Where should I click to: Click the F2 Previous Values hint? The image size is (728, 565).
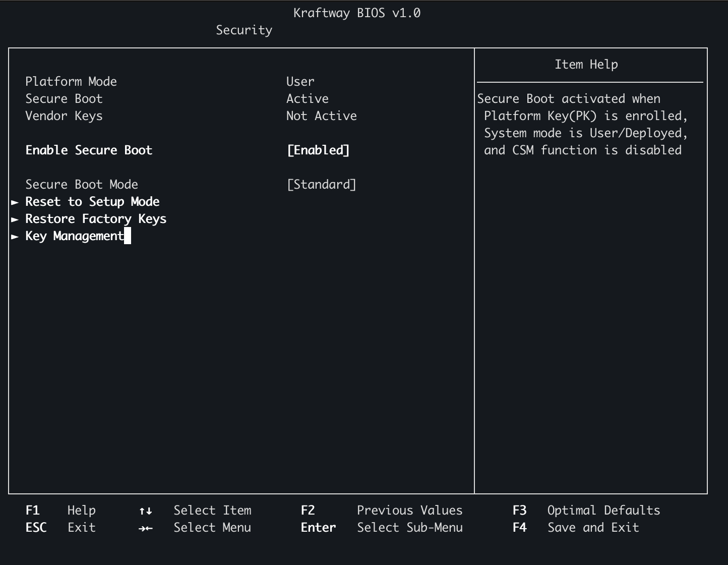point(382,511)
